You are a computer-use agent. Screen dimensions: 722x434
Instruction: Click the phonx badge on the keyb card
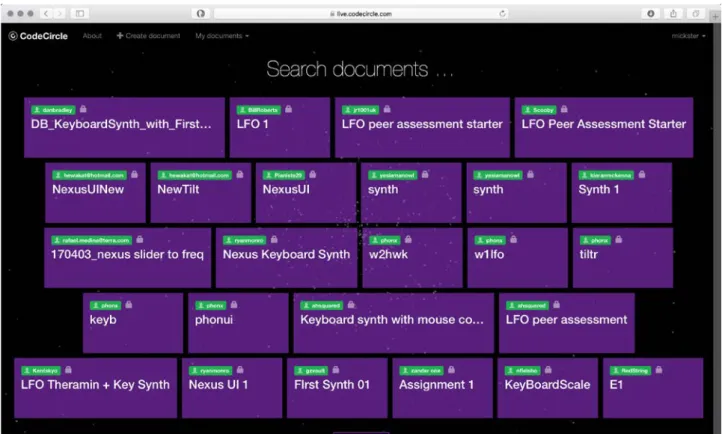(x=105, y=306)
